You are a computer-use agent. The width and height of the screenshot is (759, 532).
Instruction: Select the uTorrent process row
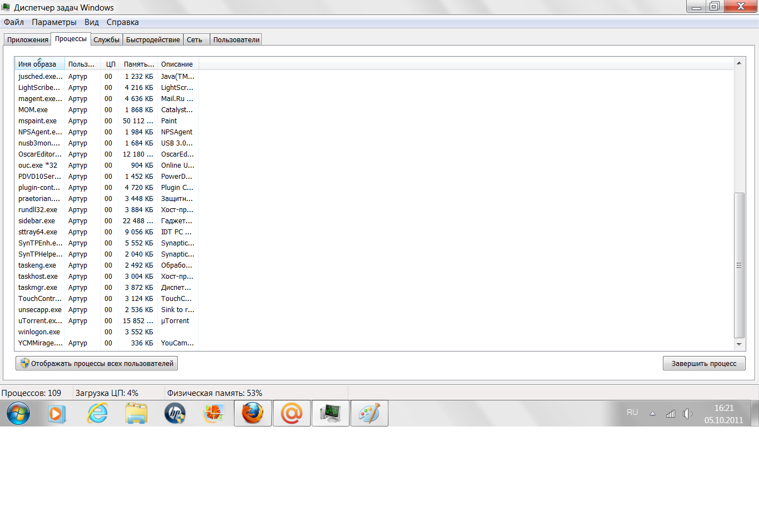point(107,321)
